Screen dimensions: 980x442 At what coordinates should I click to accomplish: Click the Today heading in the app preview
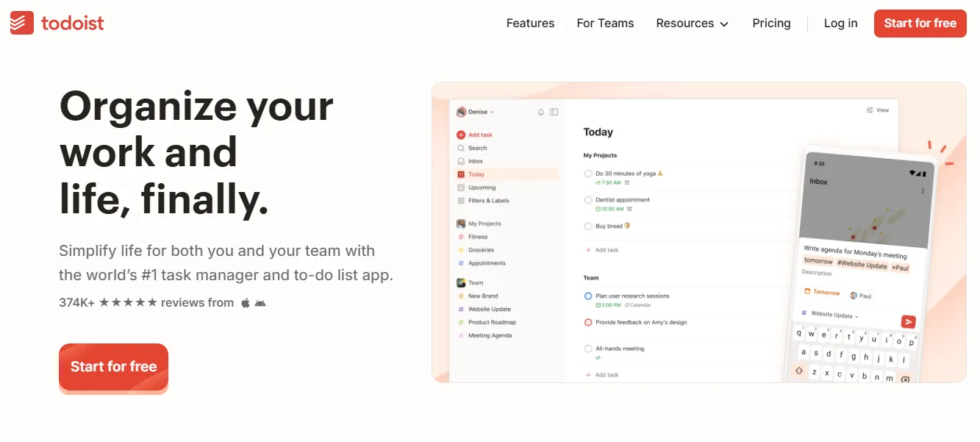[x=598, y=132]
